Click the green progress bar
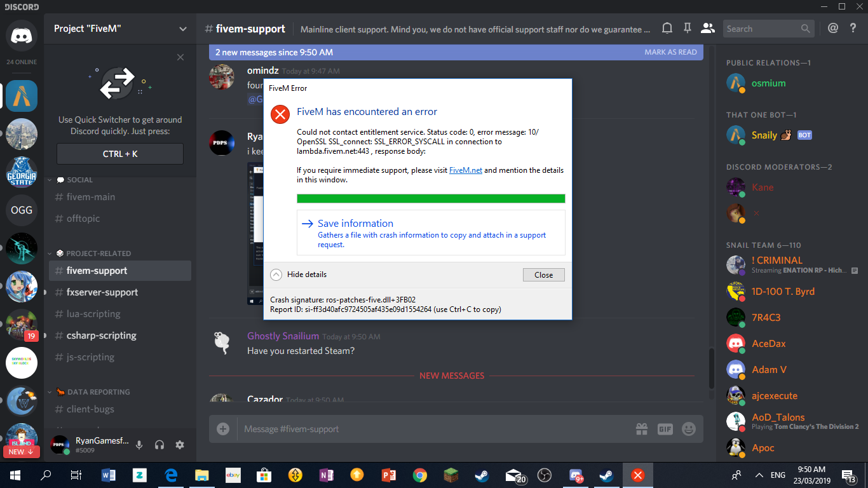The width and height of the screenshot is (868, 488). click(x=431, y=198)
